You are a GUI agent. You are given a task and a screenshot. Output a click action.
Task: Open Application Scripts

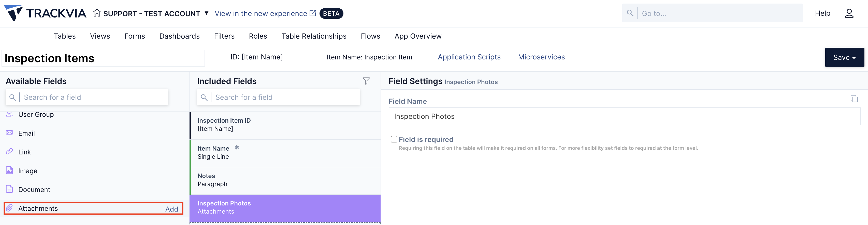(x=469, y=57)
